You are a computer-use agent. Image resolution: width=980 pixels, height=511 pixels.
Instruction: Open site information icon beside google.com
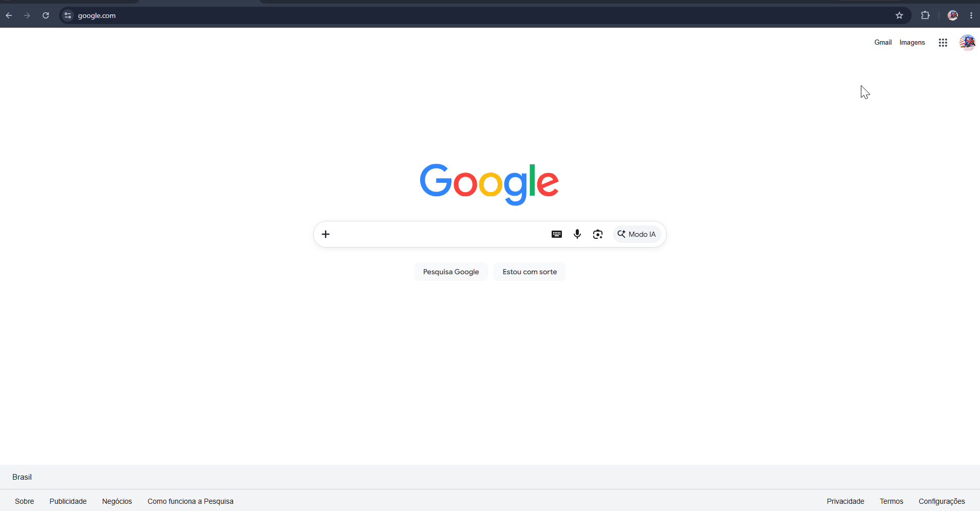point(68,15)
